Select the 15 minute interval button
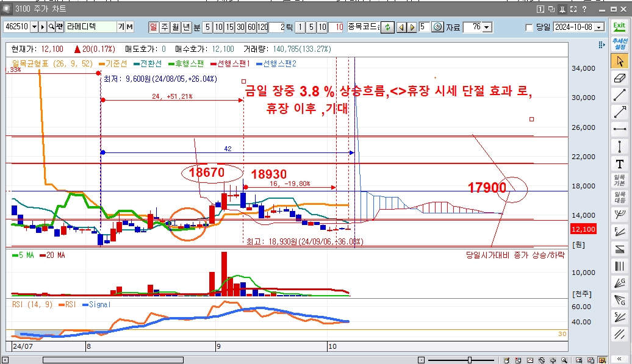Viewport: 632px width, 364px height. (229, 27)
